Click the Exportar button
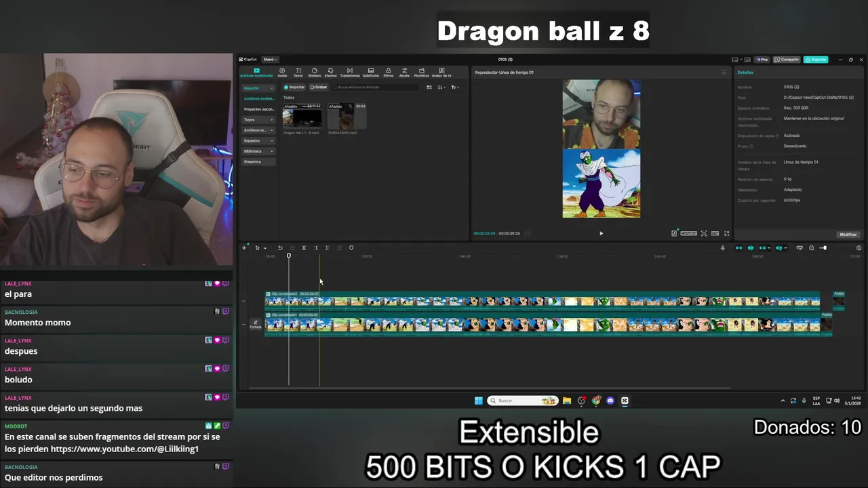 point(816,59)
